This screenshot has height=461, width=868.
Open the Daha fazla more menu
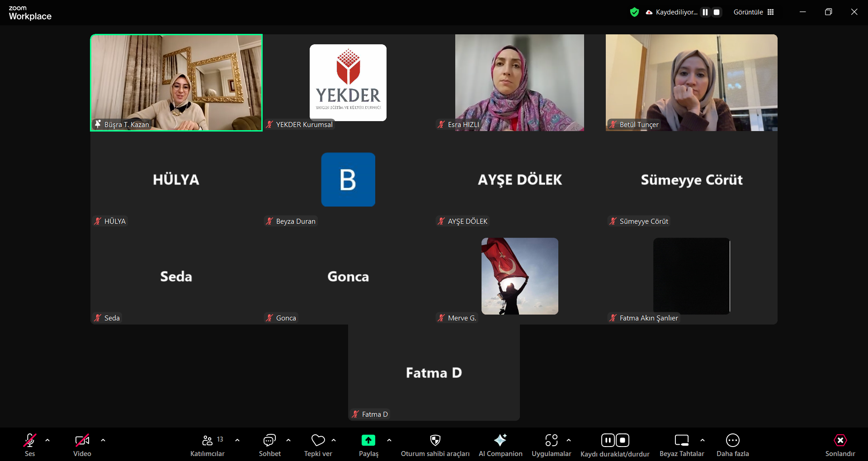pos(733,445)
